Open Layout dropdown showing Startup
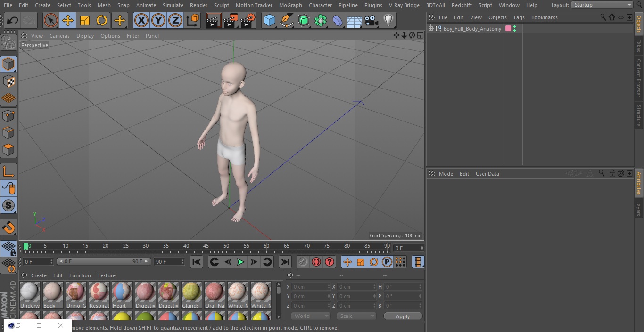 pos(602,5)
